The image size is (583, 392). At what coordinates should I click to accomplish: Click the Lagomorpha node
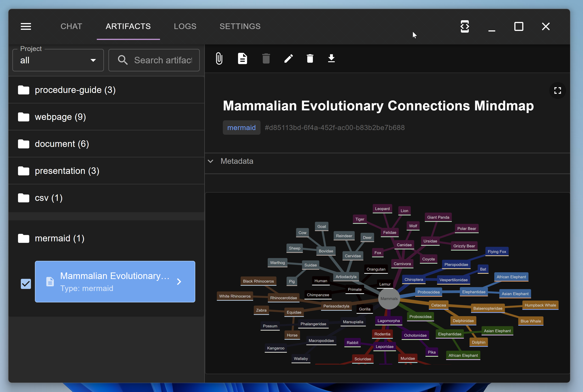[388, 321]
